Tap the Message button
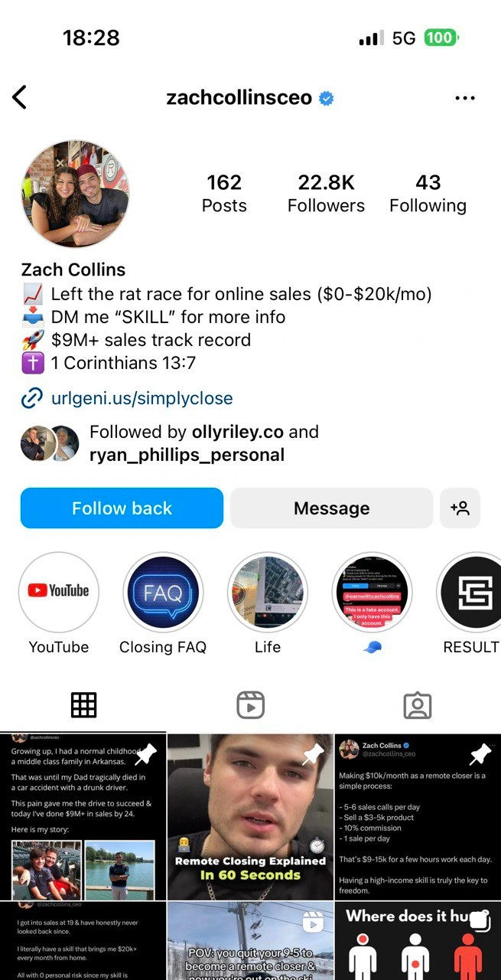 tap(331, 508)
